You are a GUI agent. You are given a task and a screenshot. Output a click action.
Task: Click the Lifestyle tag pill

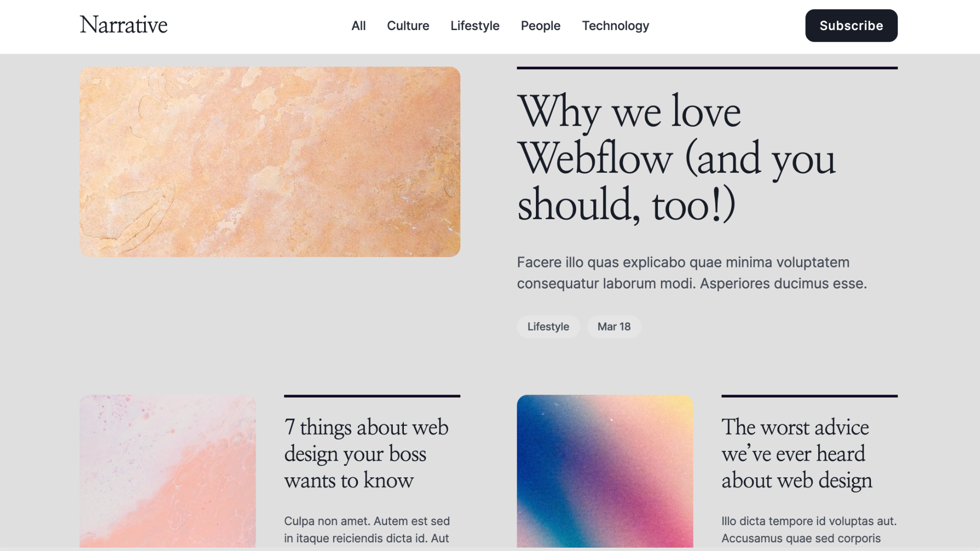click(x=548, y=327)
